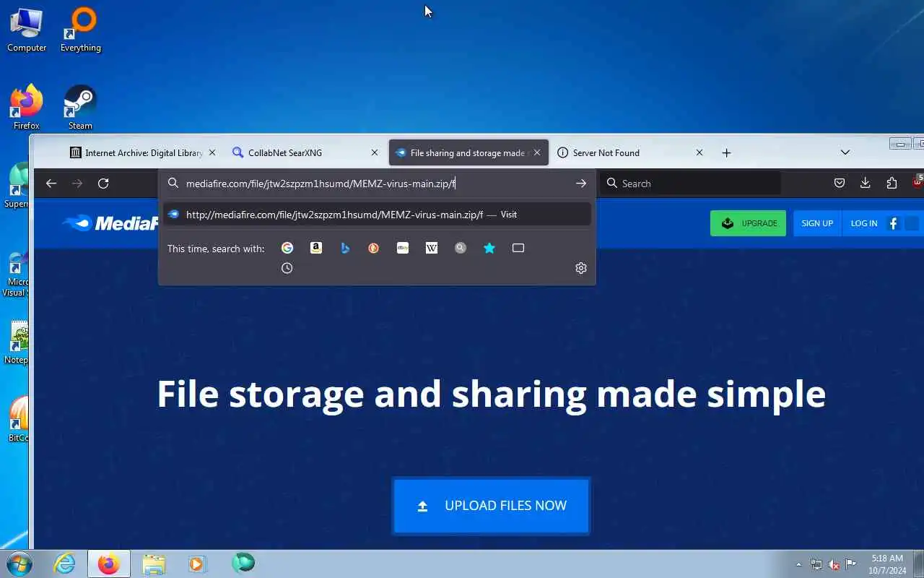The image size is (924, 578).
Task: Search with Bing this time
Action: pos(345,248)
